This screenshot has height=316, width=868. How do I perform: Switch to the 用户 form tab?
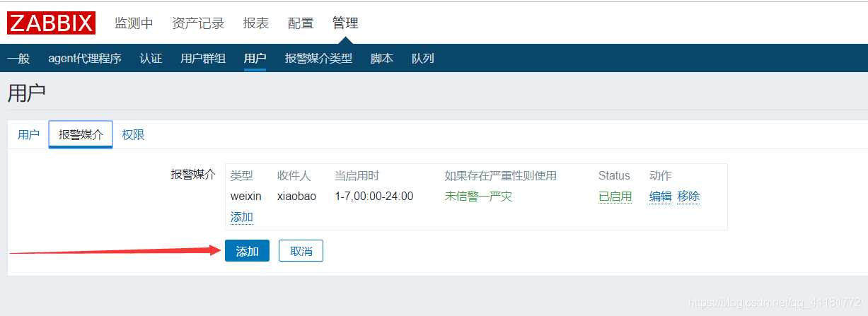pos(28,134)
